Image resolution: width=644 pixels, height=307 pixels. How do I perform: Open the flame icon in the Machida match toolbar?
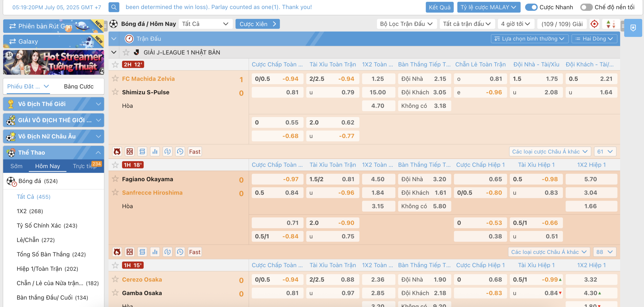pos(117,152)
